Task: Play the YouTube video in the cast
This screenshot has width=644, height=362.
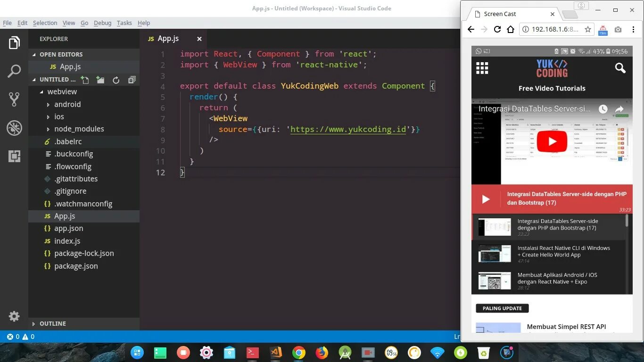Action: pos(552,141)
